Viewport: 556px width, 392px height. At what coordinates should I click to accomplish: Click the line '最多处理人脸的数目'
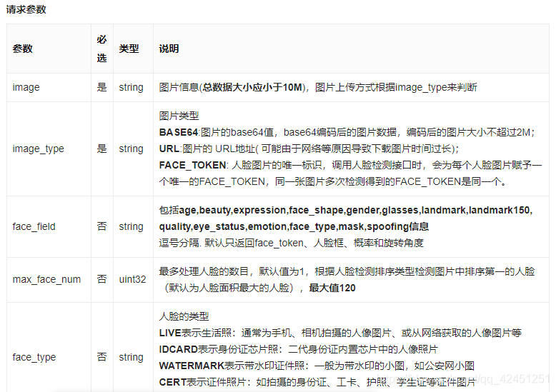click(x=347, y=271)
